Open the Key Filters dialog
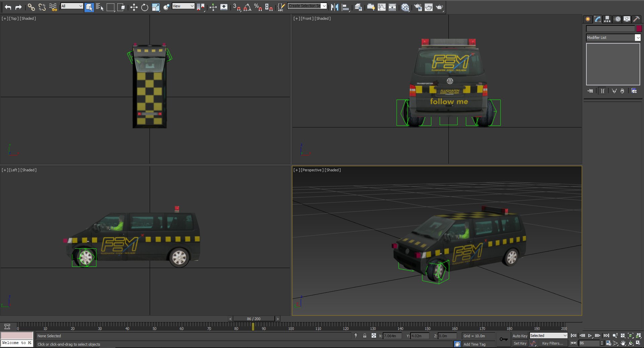Screen dimensions: 644x348 [552, 343]
